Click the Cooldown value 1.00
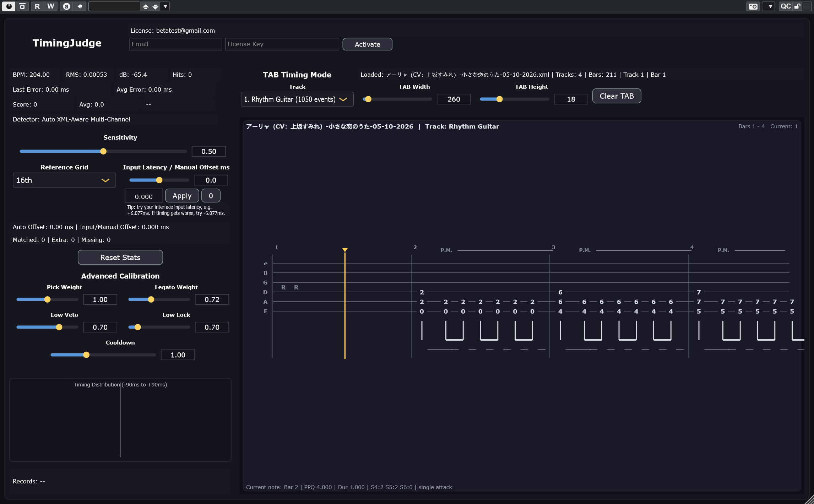Image resolution: width=814 pixels, height=504 pixels. click(178, 355)
